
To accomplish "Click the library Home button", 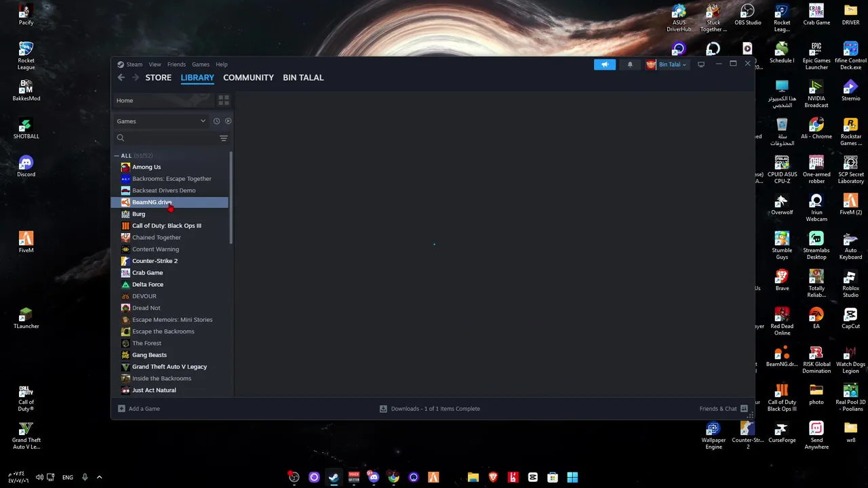I will pyautogui.click(x=163, y=100).
